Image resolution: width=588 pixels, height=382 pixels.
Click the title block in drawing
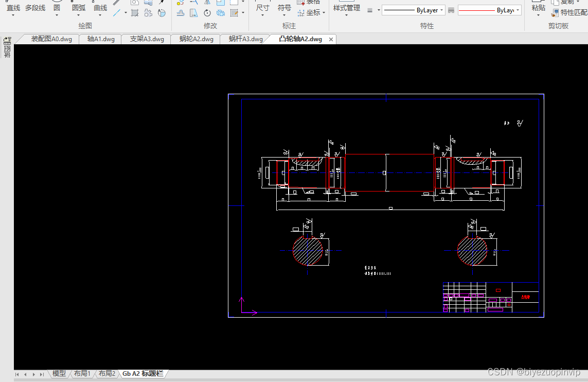coord(491,297)
